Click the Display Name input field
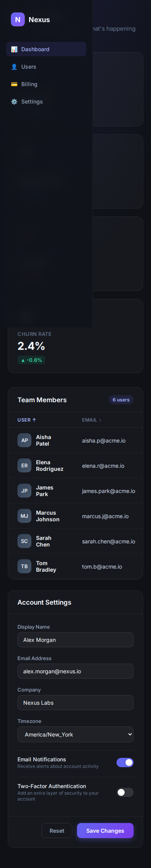The image size is (151, 868). [75, 640]
